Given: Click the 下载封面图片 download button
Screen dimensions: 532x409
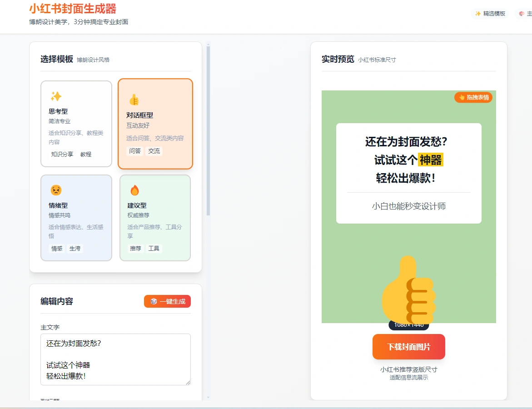Looking at the screenshot, I should tap(408, 346).
